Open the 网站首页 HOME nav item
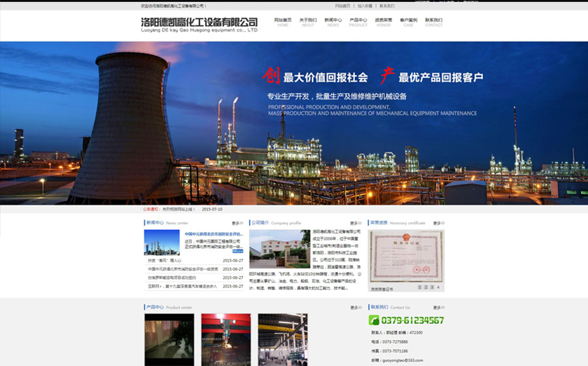The height and width of the screenshot is (366, 588). click(x=283, y=22)
